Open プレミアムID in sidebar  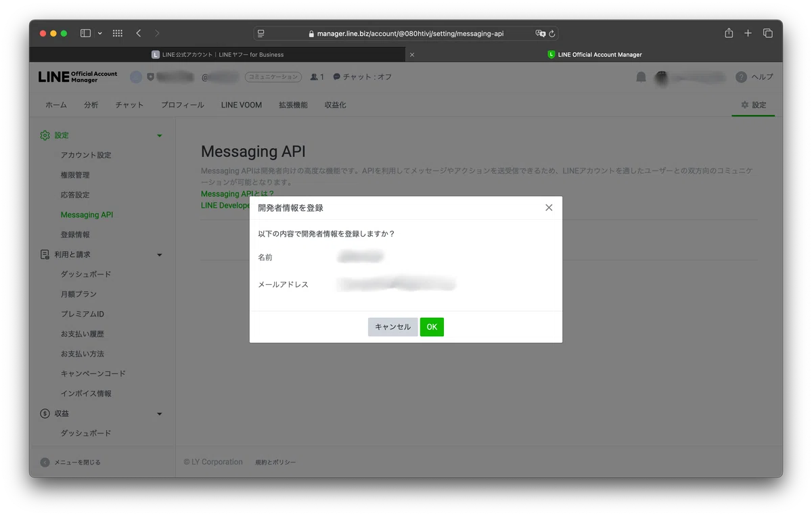(x=83, y=314)
